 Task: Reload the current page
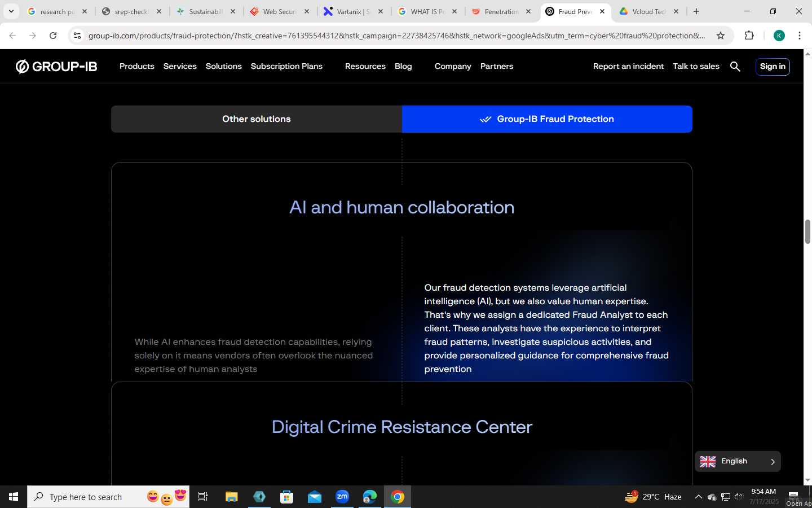pyautogui.click(x=53, y=36)
